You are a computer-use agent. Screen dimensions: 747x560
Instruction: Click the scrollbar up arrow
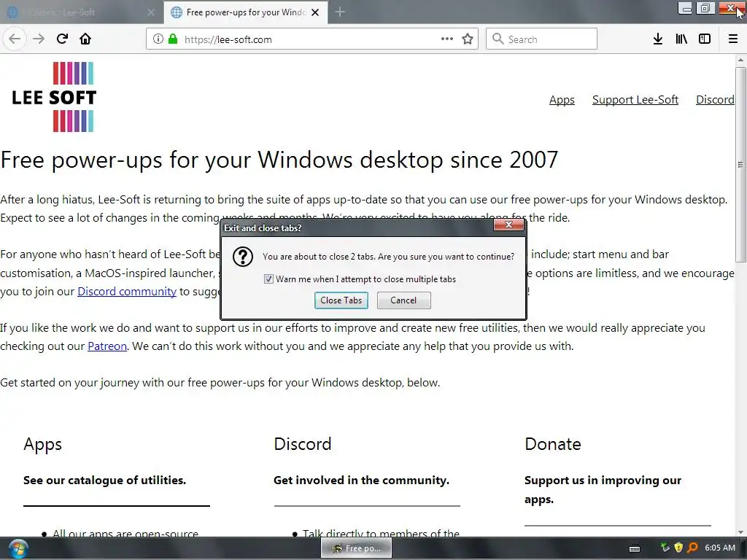click(x=740, y=60)
